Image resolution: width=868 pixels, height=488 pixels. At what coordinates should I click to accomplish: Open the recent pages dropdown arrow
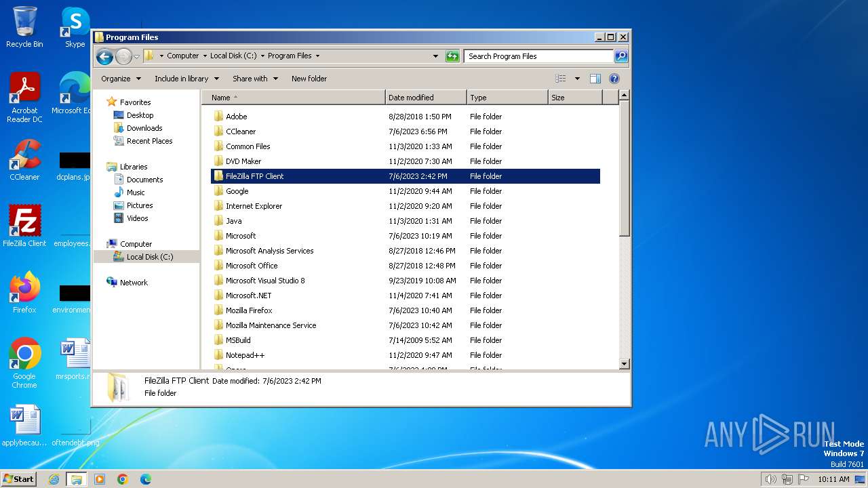click(137, 56)
